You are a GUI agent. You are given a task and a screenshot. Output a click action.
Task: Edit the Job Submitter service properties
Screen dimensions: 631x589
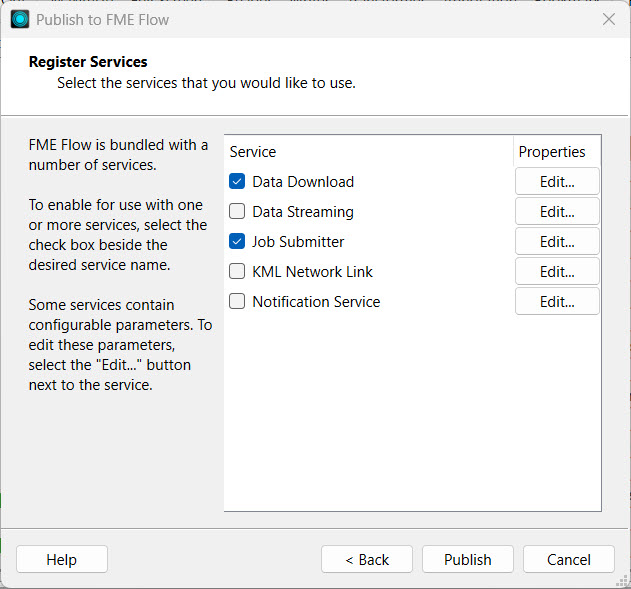(x=557, y=242)
